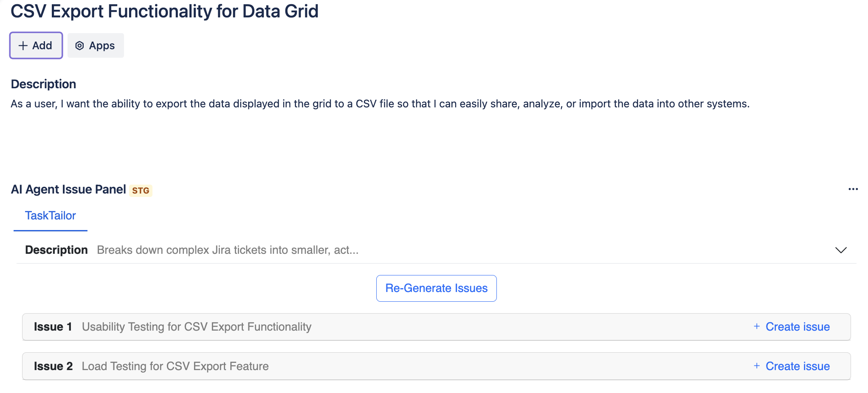
Task: Edit the CSV Export Functionality issue title
Action: pyautogui.click(x=164, y=11)
